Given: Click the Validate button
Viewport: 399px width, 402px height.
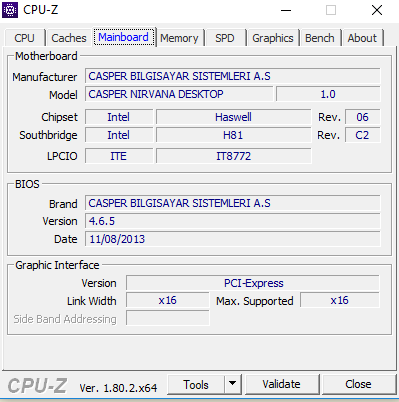Looking at the screenshot, I should (x=281, y=384).
